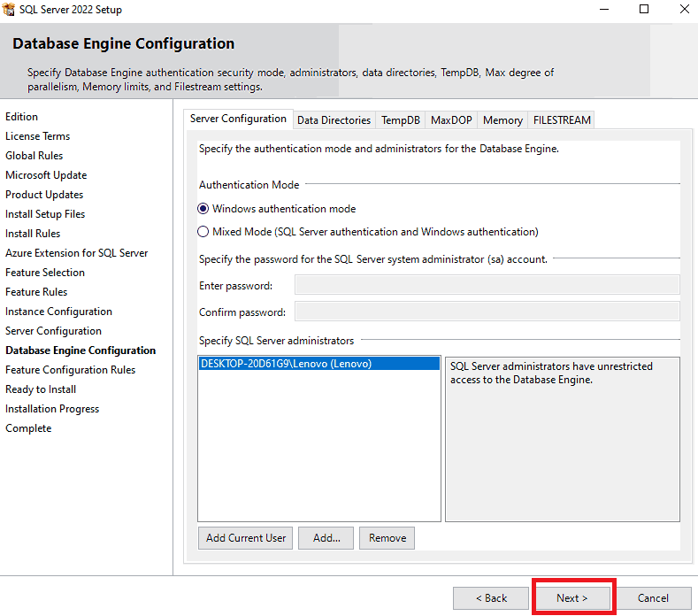Cancel the SQL Server setup
The height and width of the screenshot is (616, 698).
point(653,598)
